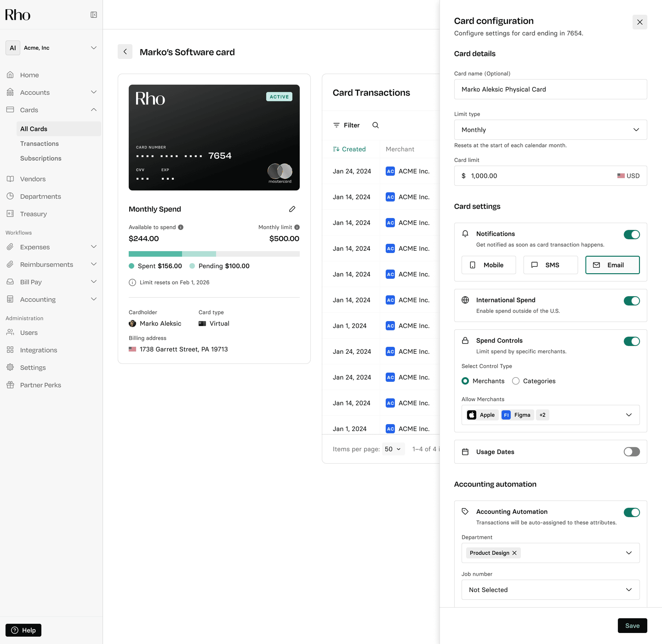This screenshot has height=644, width=662.
Task: Open Transactions under the Cards menu
Action: click(40, 144)
